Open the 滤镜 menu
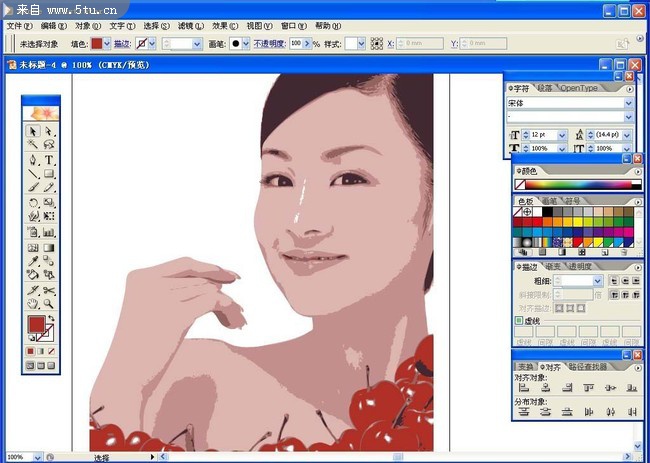650x463 pixels. click(x=189, y=25)
